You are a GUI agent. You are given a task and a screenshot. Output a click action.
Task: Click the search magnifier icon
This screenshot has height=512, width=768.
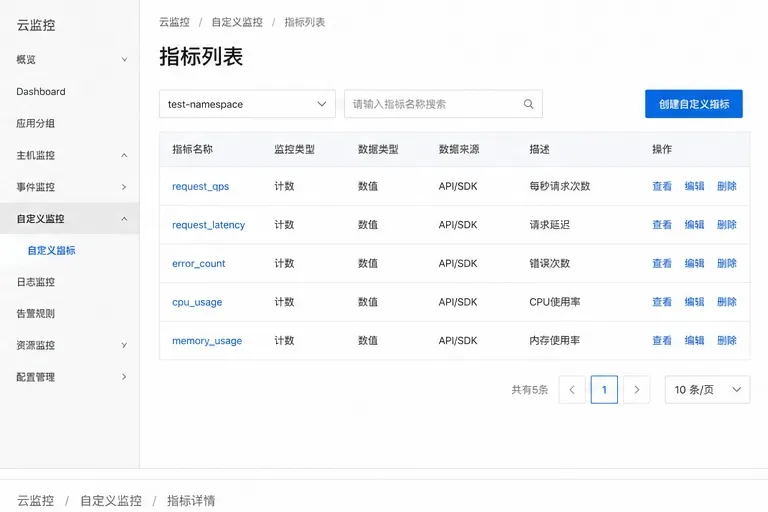528,104
